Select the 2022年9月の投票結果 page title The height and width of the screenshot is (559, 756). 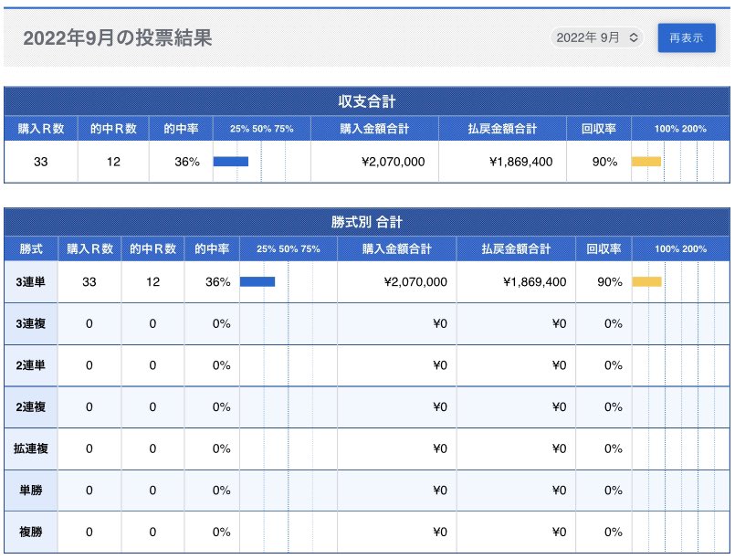pyautogui.click(x=118, y=38)
